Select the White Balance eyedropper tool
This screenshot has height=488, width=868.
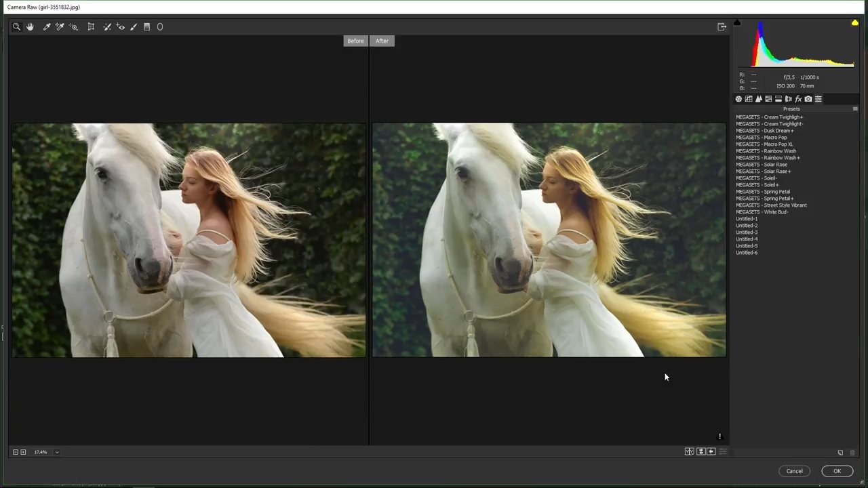[47, 27]
